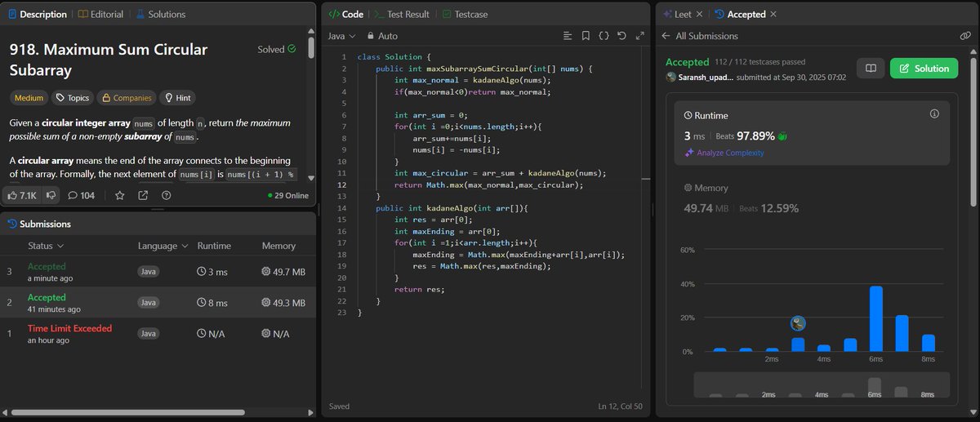980x422 pixels.
Task: Click the Analyze Complexity link
Action: (724, 153)
